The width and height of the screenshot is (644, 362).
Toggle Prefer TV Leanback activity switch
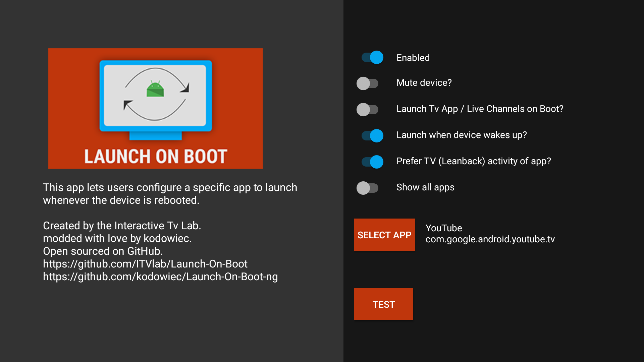pyautogui.click(x=372, y=162)
